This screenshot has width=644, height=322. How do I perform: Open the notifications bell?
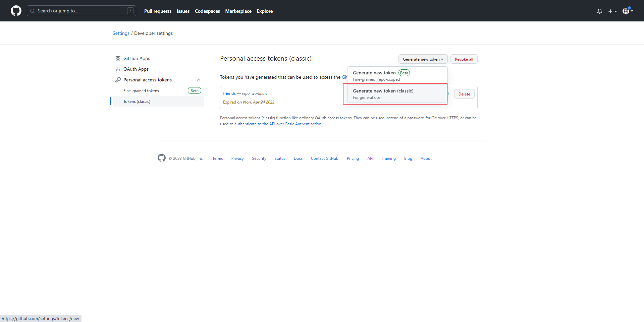click(x=600, y=11)
